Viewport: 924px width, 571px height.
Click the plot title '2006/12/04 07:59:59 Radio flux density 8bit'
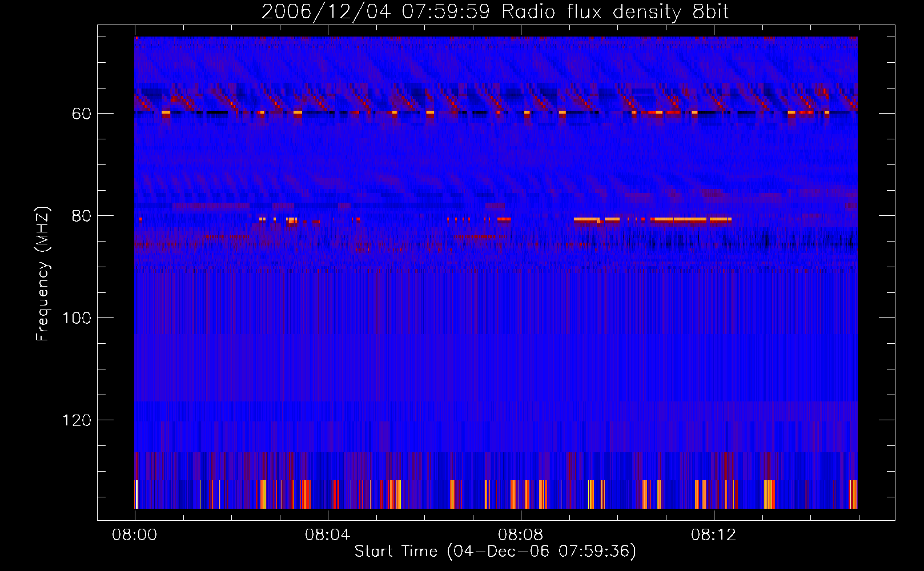pyautogui.click(x=495, y=12)
